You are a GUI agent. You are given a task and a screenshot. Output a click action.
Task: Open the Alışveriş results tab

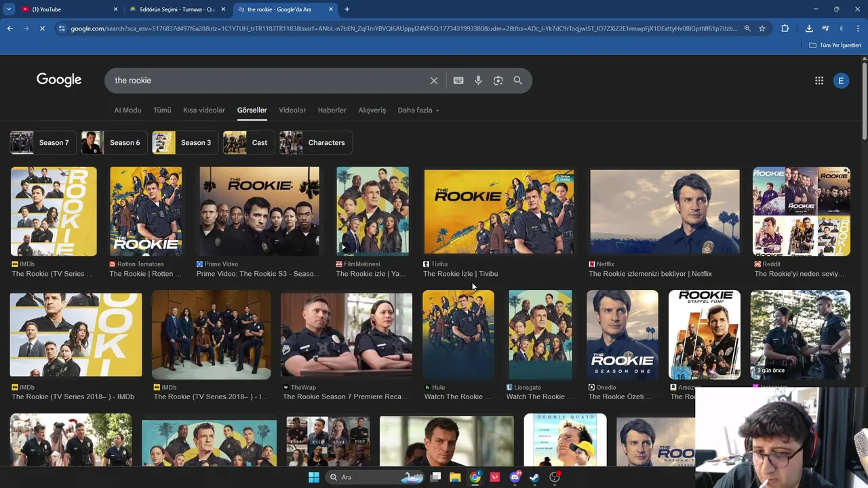coord(372,110)
